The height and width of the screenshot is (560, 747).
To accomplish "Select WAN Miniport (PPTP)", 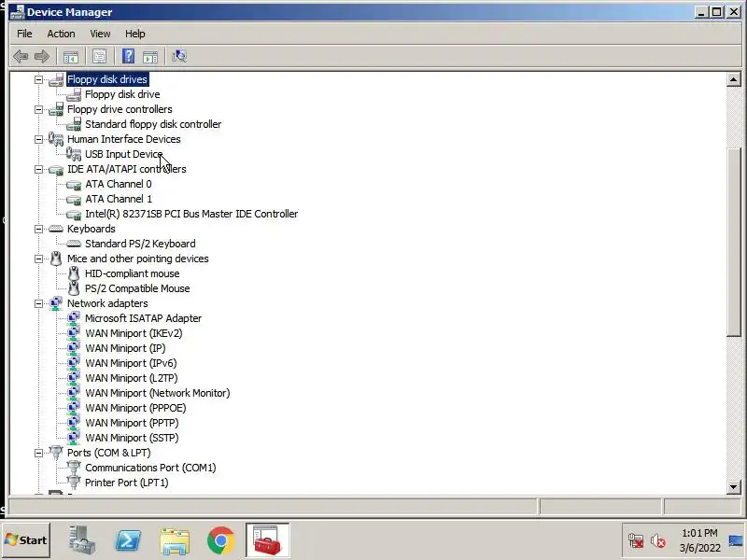I will tap(132, 423).
